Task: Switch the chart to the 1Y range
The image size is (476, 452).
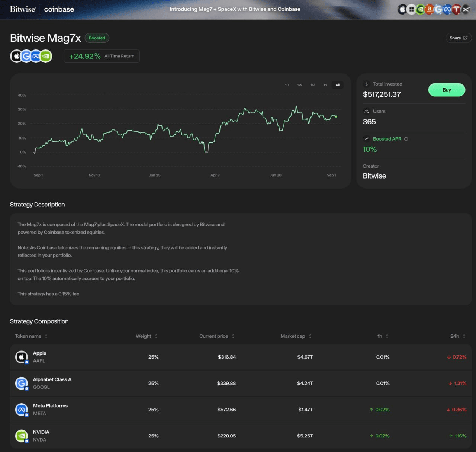Action: pyautogui.click(x=325, y=85)
